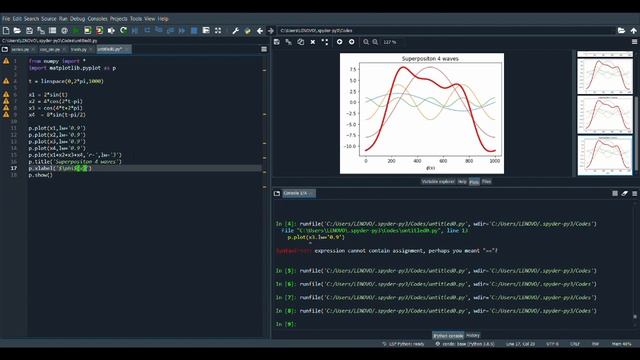
Task: Select the bottom plot thumbnail
Action: [605, 155]
